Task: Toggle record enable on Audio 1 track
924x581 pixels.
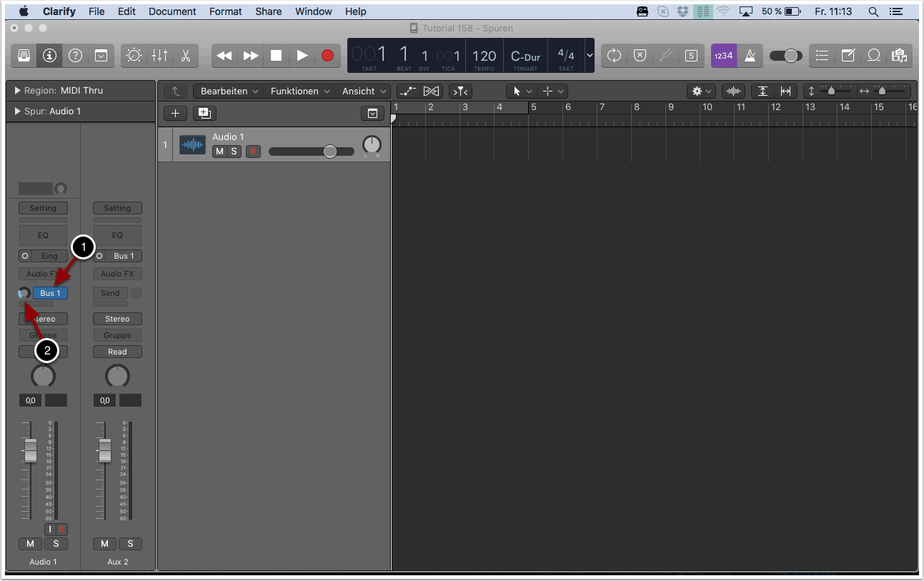Action: click(x=253, y=152)
